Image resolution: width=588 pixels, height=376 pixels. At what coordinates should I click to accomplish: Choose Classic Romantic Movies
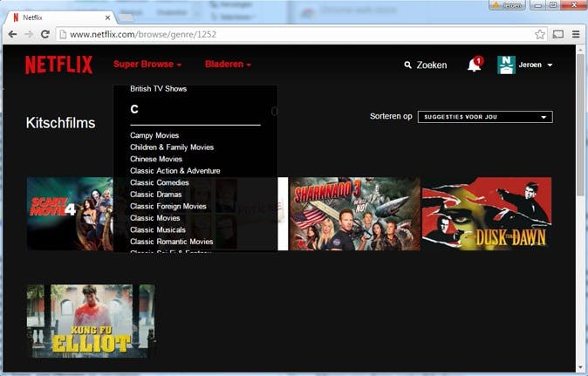171,242
